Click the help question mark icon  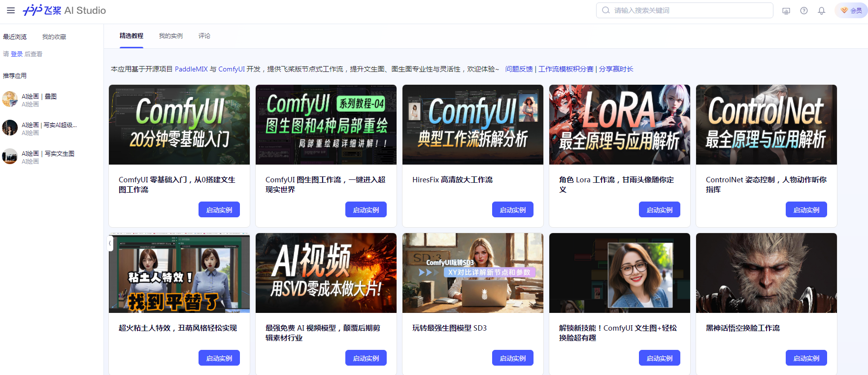coord(804,11)
